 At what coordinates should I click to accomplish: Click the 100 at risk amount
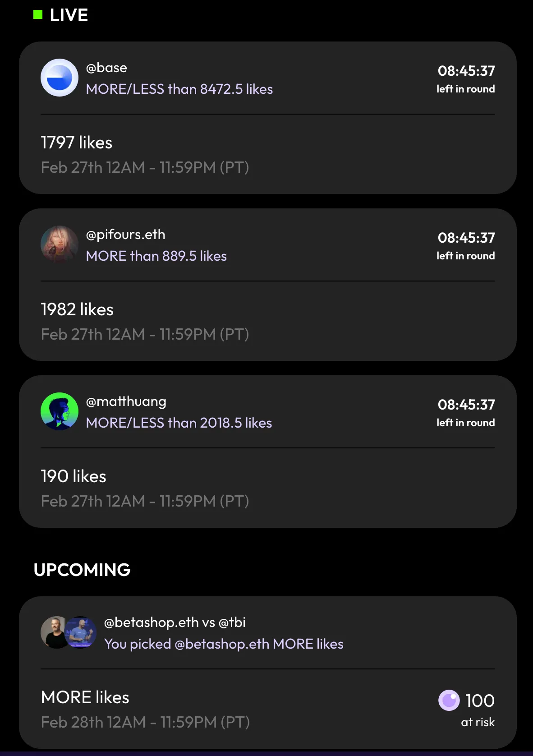[479, 701]
